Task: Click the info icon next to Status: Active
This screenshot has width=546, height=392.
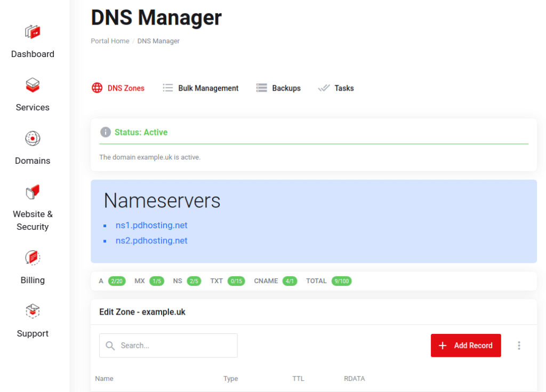Action: pos(106,132)
